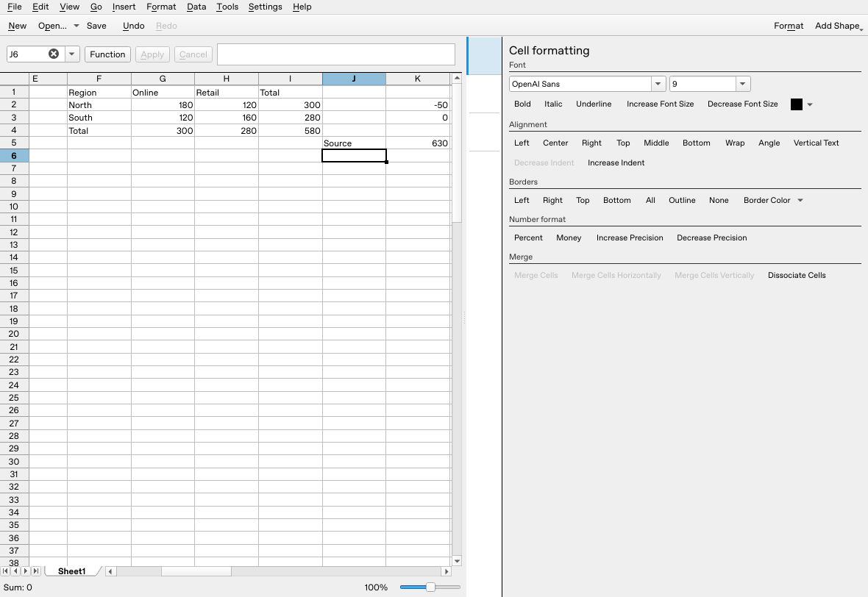
Task: Open the Data menu
Action: pos(196,7)
